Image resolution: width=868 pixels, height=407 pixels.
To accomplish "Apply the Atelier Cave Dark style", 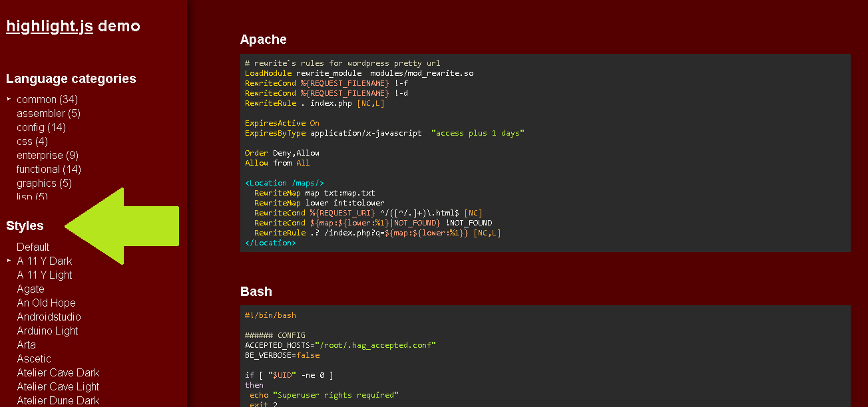I will pos(58,372).
